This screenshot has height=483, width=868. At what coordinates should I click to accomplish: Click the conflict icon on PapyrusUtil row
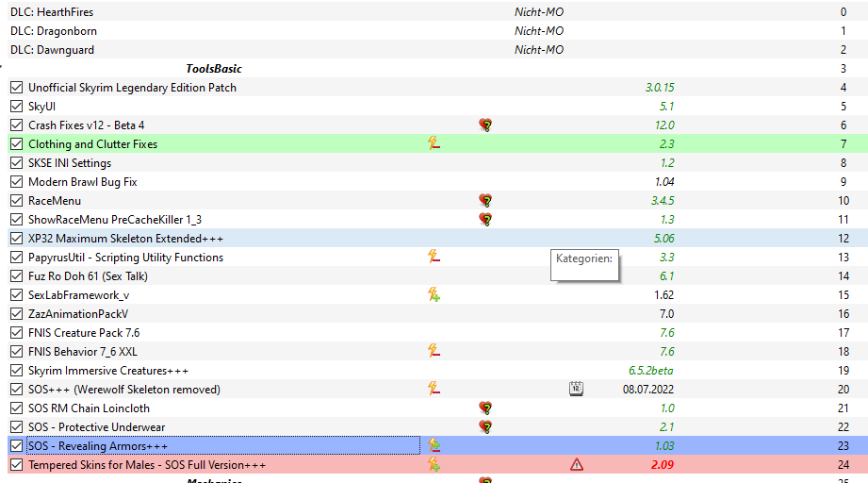pos(434,258)
